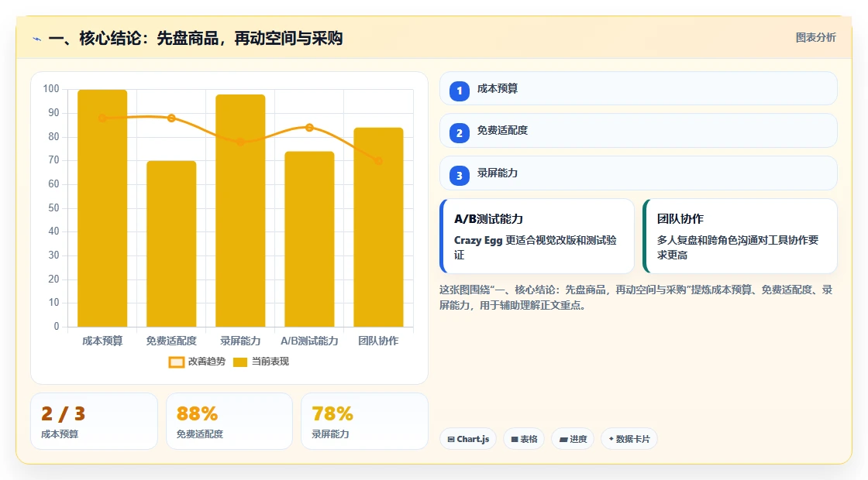Click the 当前表现 legend label
The height and width of the screenshot is (480, 868).
click(x=270, y=362)
